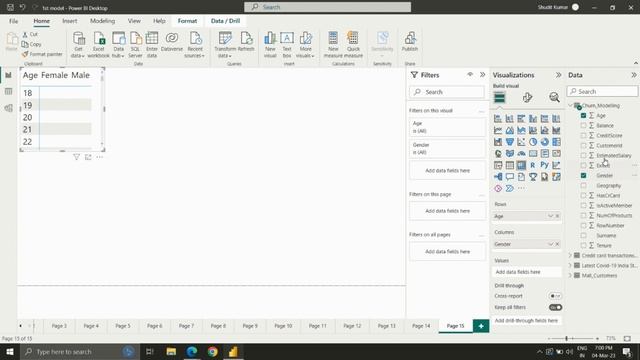Uncheck the Age field checkbox
The image size is (640, 360).
(x=583, y=116)
